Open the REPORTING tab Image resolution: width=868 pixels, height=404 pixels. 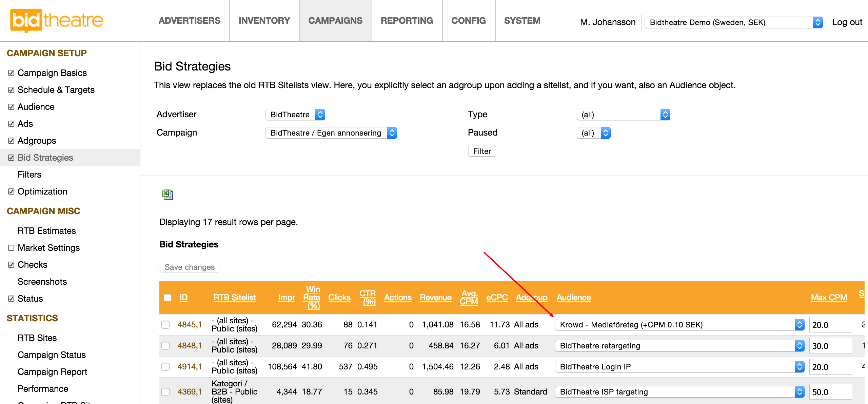coord(407,21)
